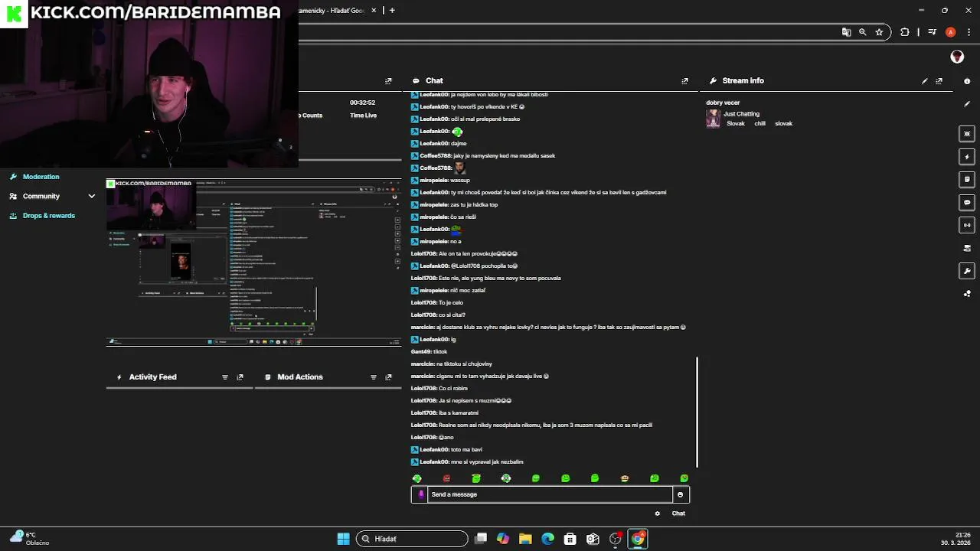
Task: Toggle the wrench panel icon in right sidebar
Action: click(967, 271)
